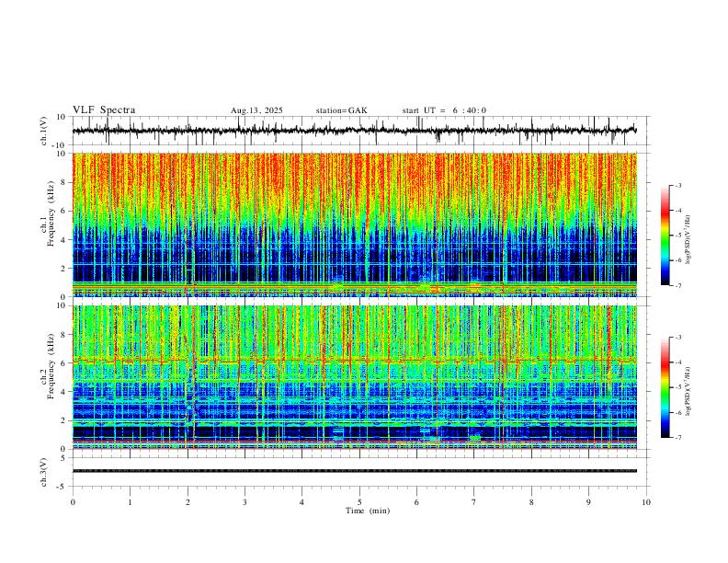This screenshot has height=563, width=728.
Task: Click the ch.2 spectrogram color scale bar
Action: (665, 387)
